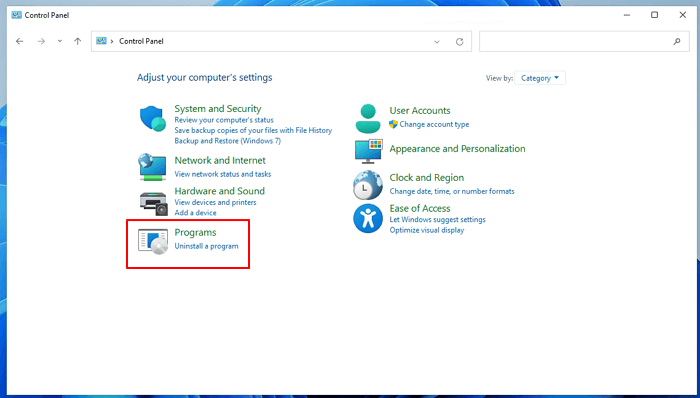Open the Programs category heading
This screenshot has width=700, height=398.
195,232
